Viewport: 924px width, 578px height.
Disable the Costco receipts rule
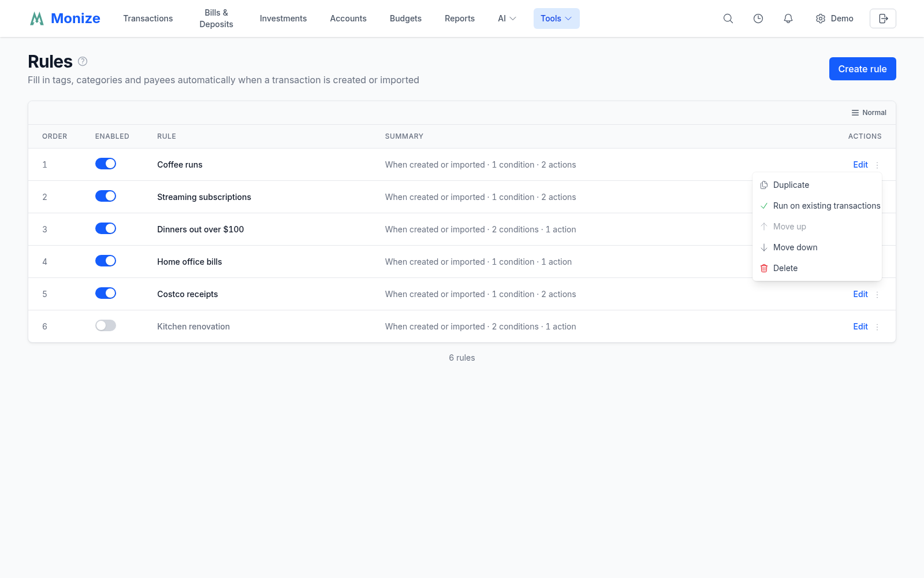106,293
